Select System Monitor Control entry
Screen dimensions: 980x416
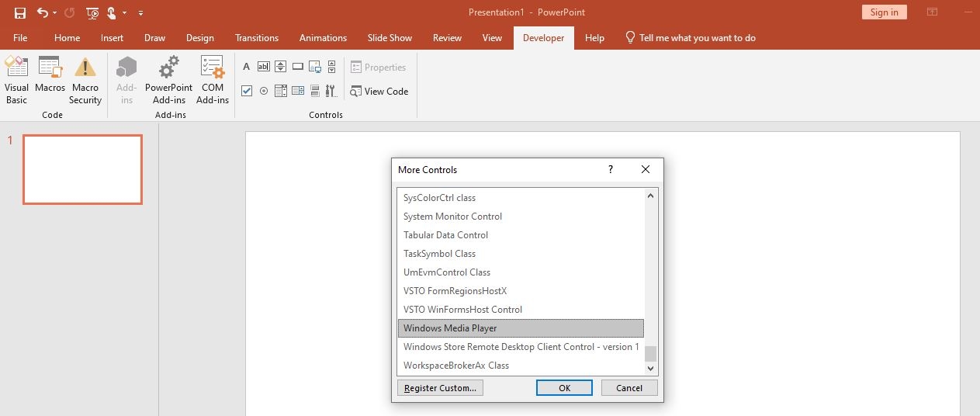(521, 217)
